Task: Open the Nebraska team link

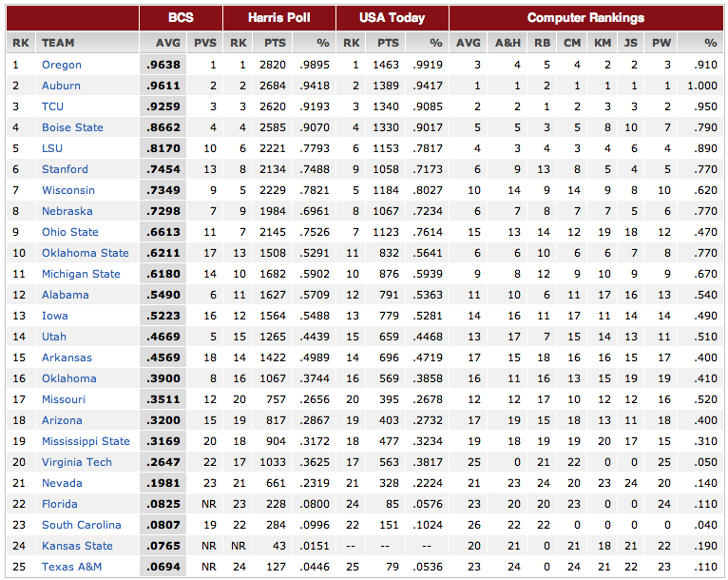Action: 67,211
